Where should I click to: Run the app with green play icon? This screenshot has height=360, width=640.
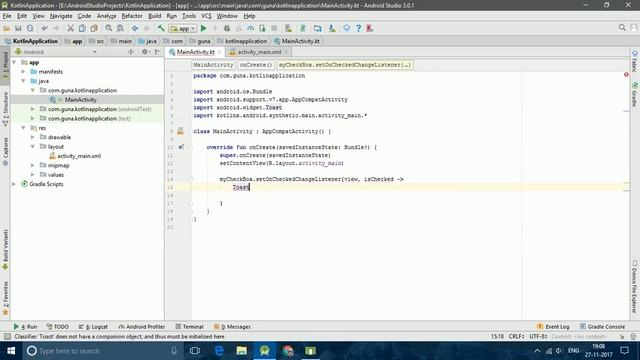204,28
